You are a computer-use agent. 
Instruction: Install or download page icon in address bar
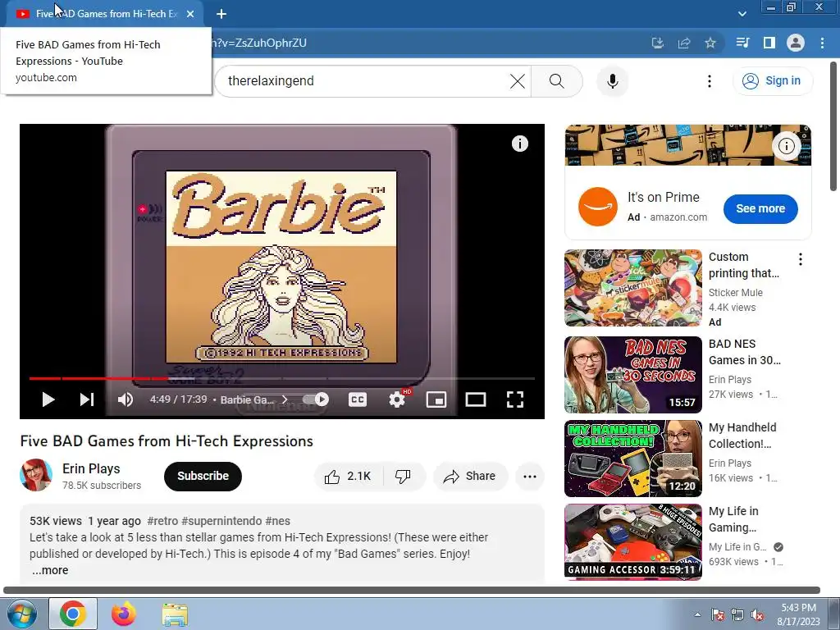click(x=658, y=43)
